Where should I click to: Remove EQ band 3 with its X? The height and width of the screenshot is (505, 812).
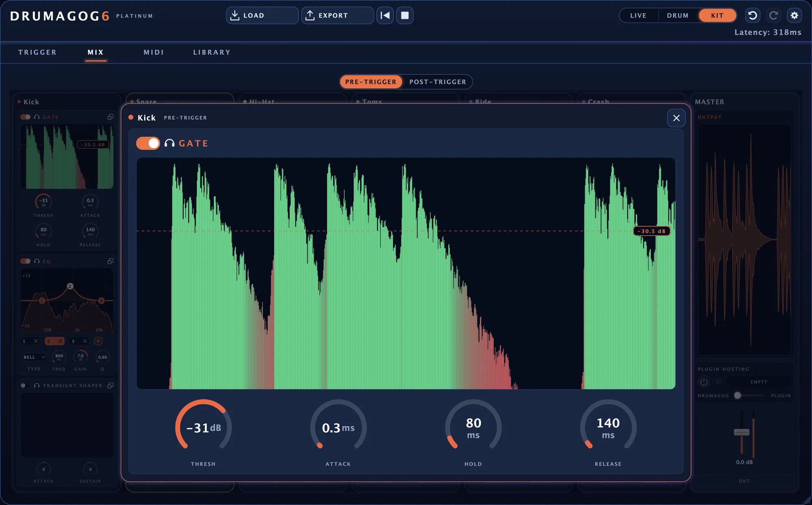[85, 341]
